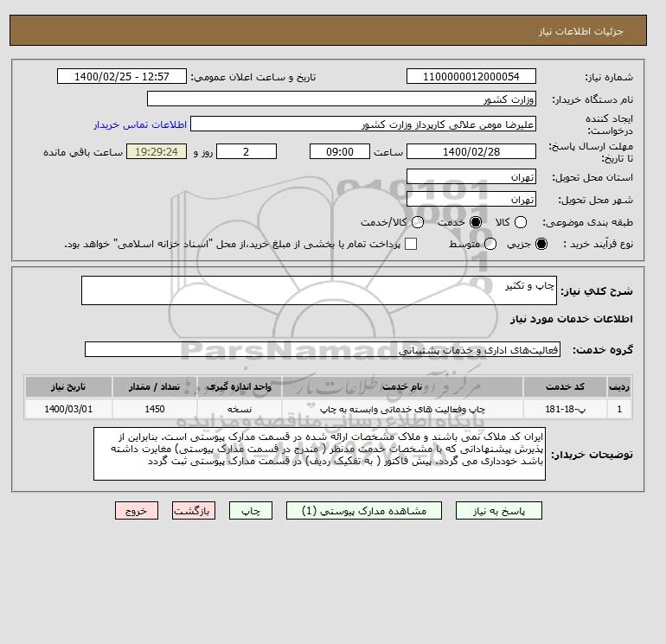Click service code cell پ-18-181

coord(565,409)
